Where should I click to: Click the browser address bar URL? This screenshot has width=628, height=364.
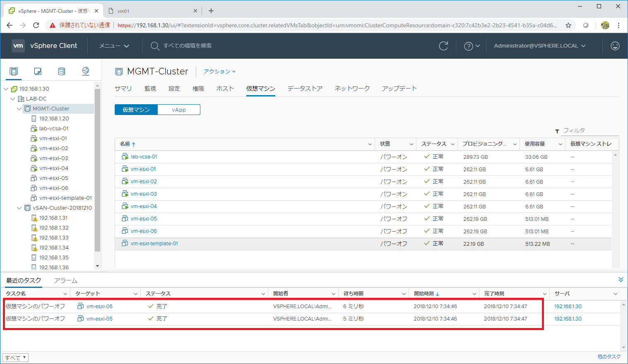coord(337,25)
